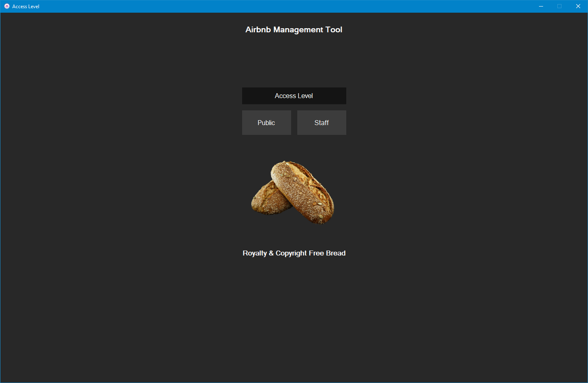588x383 pixels.
Task: Click the greyed-out maximize button in the title bar
Action: click(x=559, y=6)
